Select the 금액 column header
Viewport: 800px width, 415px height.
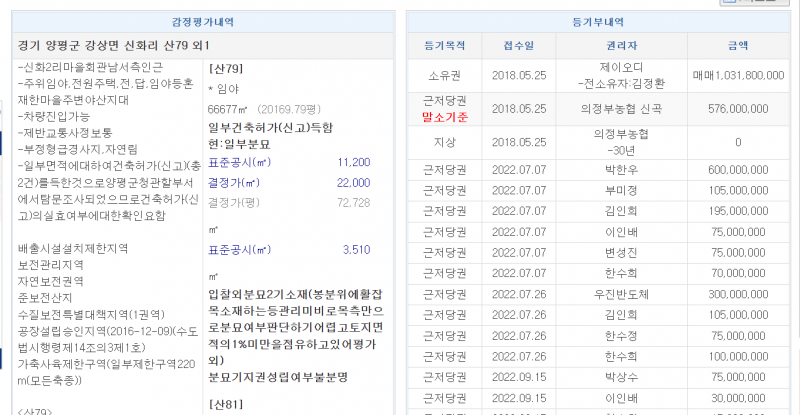tap(738, 46)
